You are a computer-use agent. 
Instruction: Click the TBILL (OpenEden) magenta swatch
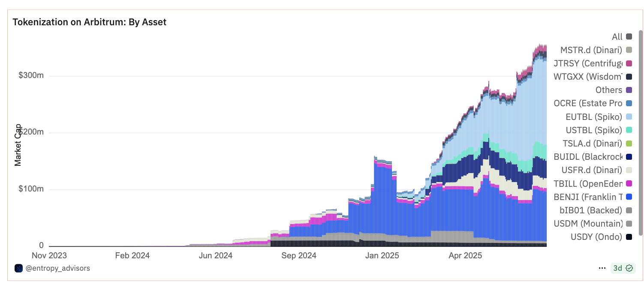[x=629, y=183]
